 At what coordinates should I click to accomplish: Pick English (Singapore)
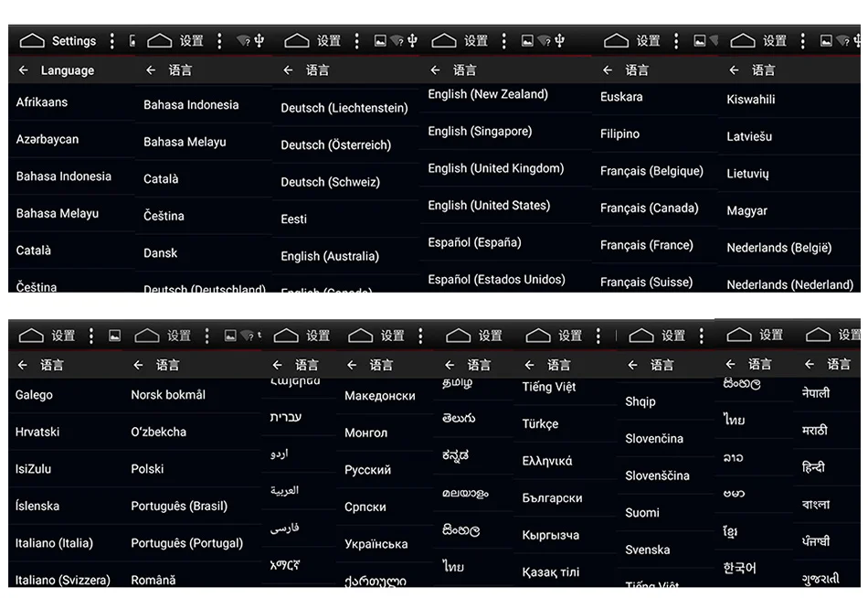(480, 132)
